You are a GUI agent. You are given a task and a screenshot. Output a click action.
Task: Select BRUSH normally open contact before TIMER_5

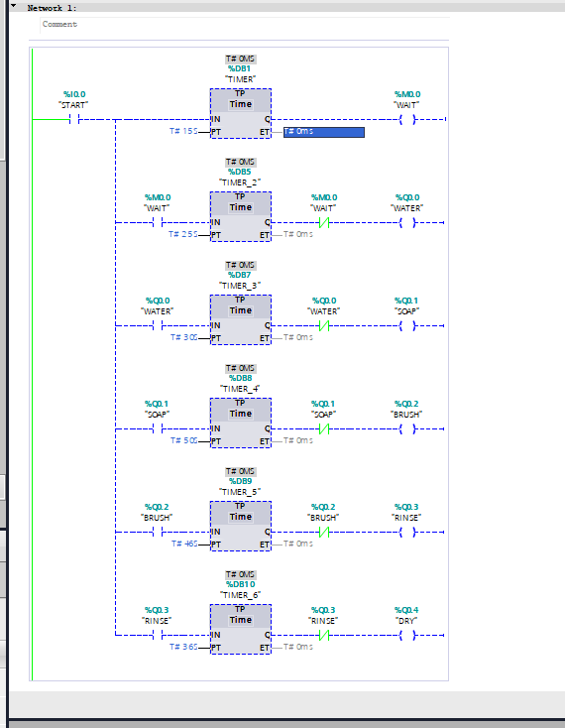(158, 532)
